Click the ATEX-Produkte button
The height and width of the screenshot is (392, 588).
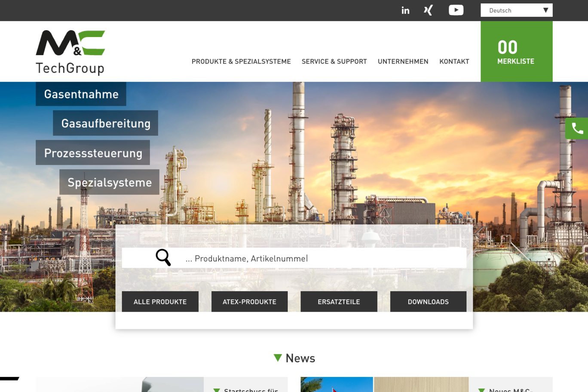click(249, 302)
